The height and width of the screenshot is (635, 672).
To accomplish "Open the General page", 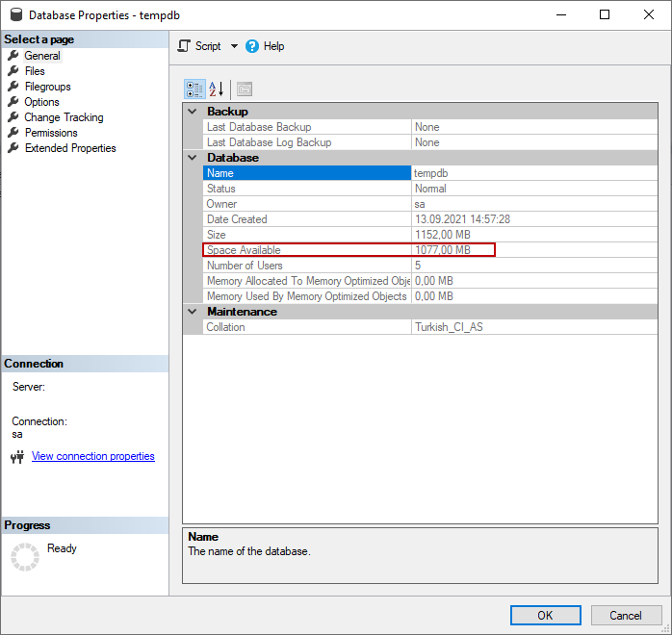I will (42, 56).
